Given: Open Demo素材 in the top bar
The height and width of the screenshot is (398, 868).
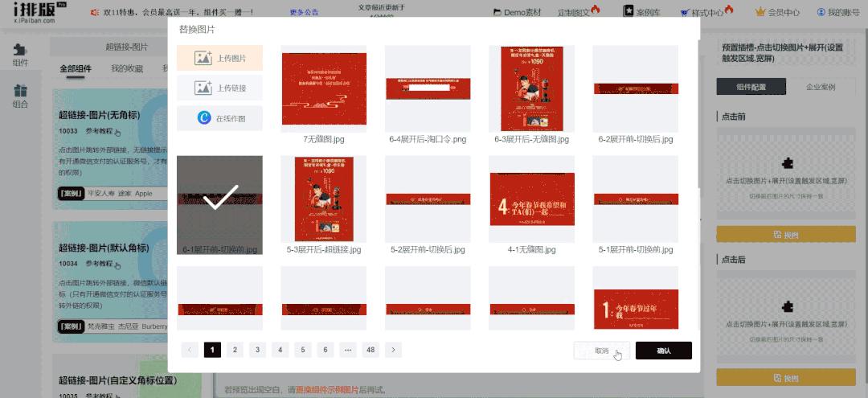Looking at the screenshot, I should pos(517,12).
